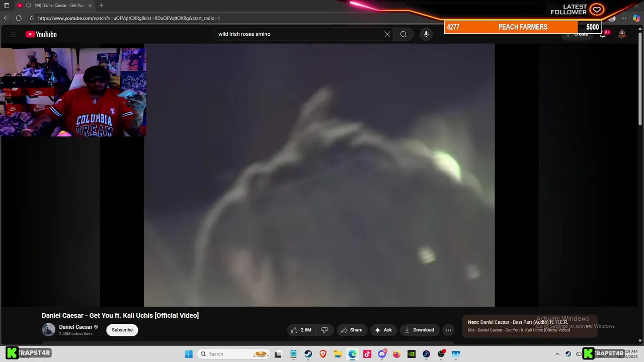Close the Daniel Caesar browser tab
Viewport: 644px width, 362px height.
[90, 5]
